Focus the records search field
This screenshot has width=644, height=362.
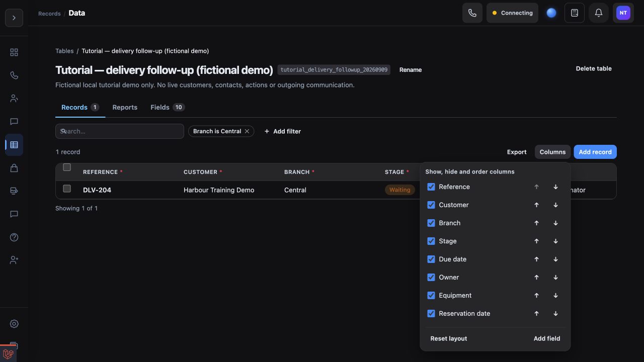pyautogui.click(x=120, y=131)
